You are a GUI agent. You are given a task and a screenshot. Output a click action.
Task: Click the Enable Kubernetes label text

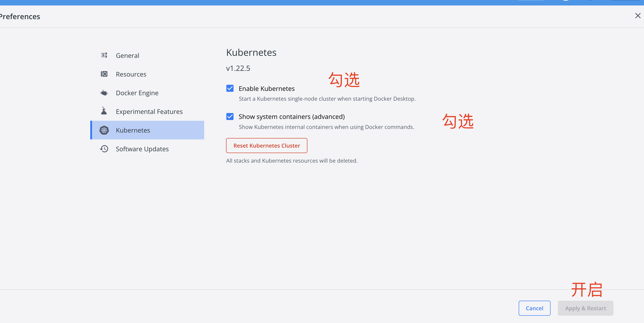point(266,88)
